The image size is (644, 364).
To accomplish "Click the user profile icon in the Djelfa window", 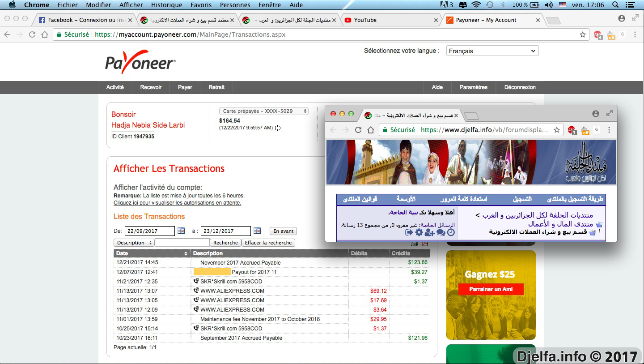I will [x=596, y=114].
